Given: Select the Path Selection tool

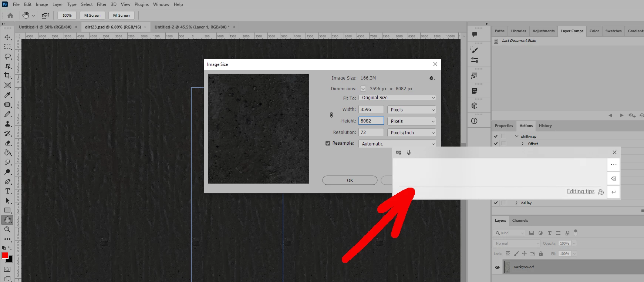Looking at the screenshot, I should pyautogui.click(x=7, y=201).
